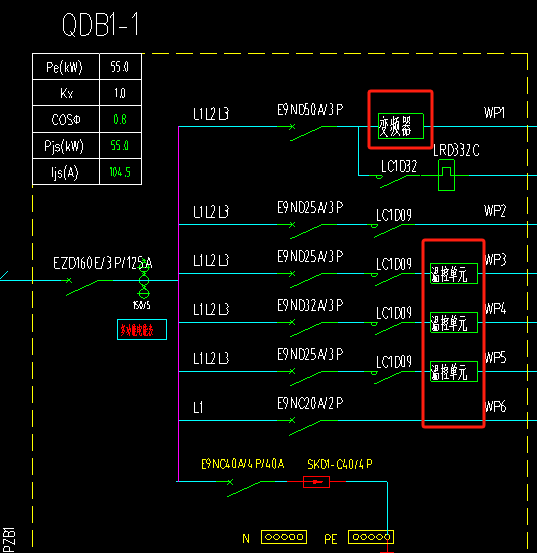
Task: Click the Ijs(A) value 104.5
Action: (x=120, y=172)
